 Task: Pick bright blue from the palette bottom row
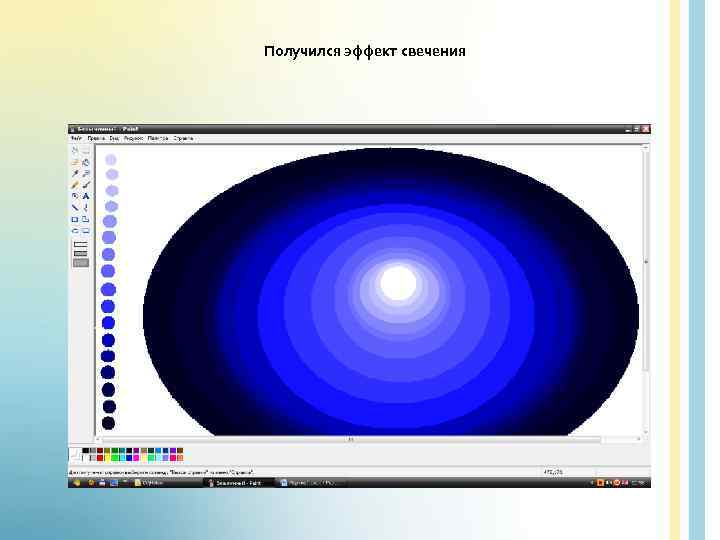click(129, 458)
